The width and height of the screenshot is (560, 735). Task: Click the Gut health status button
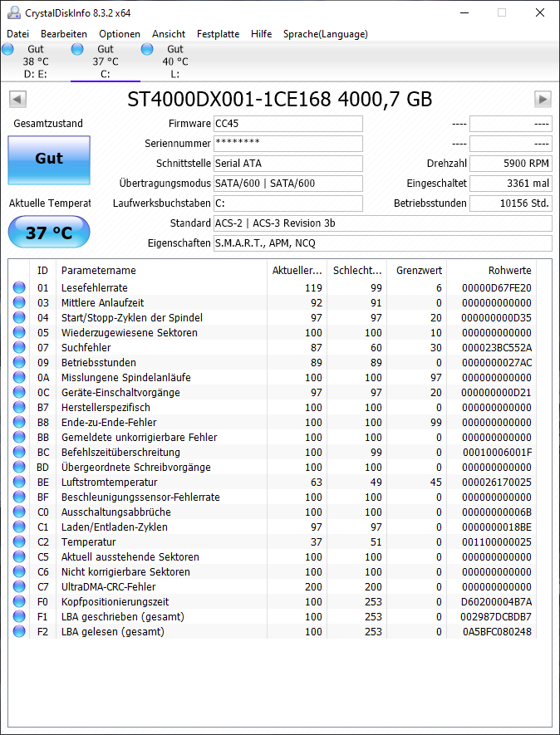click(49, 159)
